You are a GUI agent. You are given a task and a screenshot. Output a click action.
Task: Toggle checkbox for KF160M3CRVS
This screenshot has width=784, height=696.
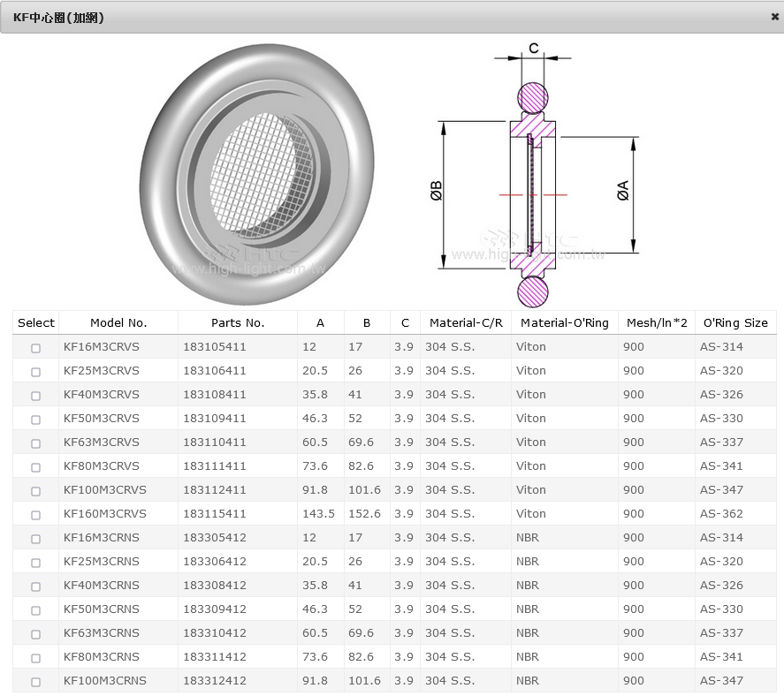coord(36,515)
